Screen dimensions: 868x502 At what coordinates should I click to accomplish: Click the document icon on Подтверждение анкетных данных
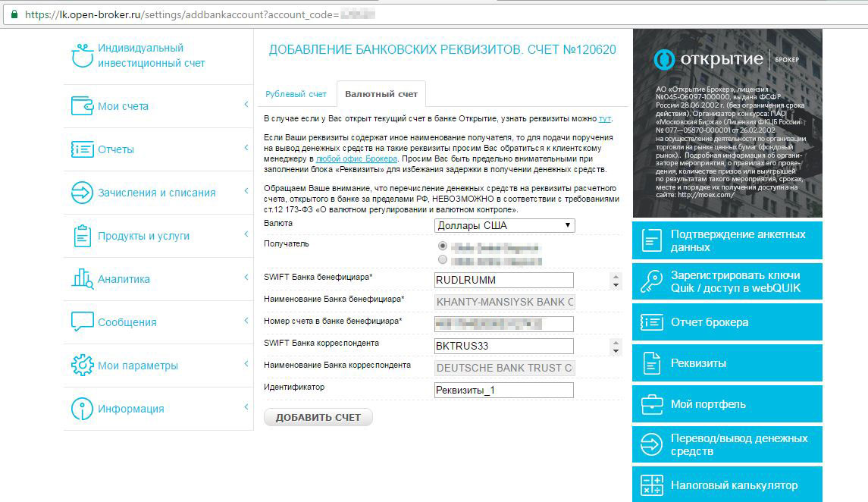651,240
